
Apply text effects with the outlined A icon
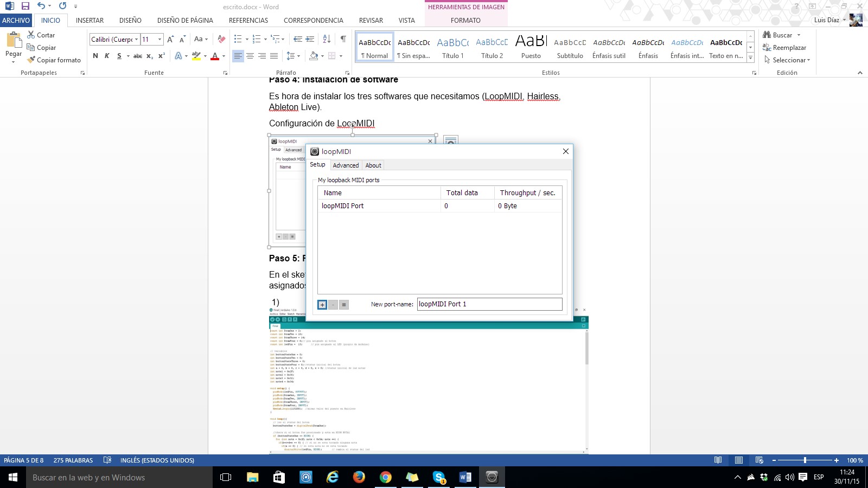tap(178, 56)
